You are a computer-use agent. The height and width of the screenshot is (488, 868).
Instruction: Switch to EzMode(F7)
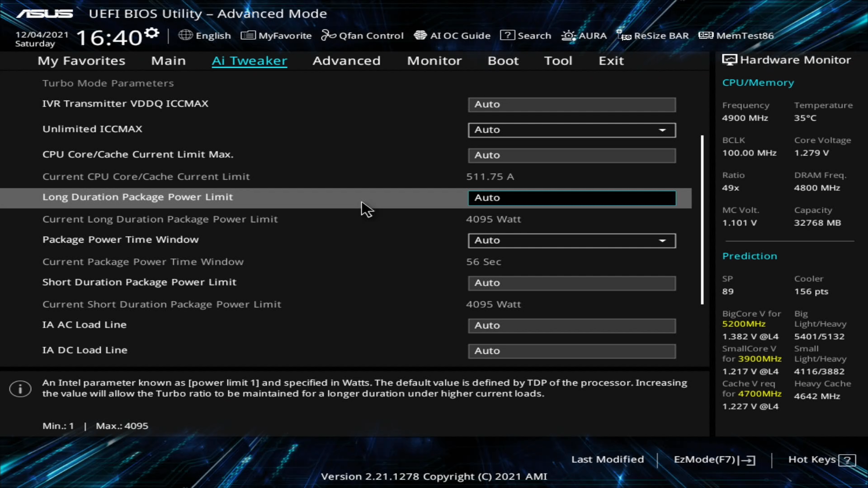click(x=714, y=460)
